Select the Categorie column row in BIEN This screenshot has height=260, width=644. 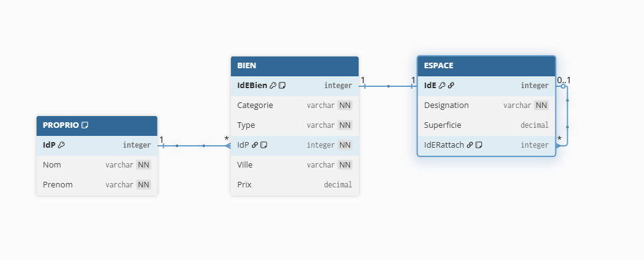pos(295,105)
